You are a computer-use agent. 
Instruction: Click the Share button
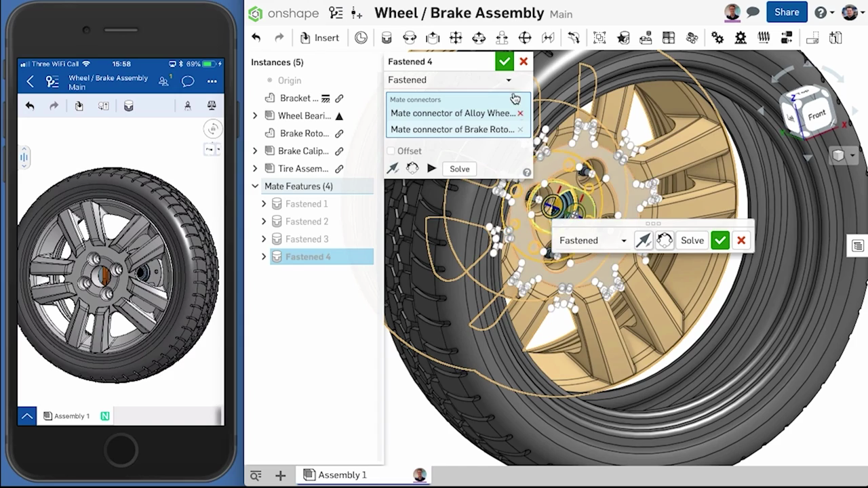(787, 12)
